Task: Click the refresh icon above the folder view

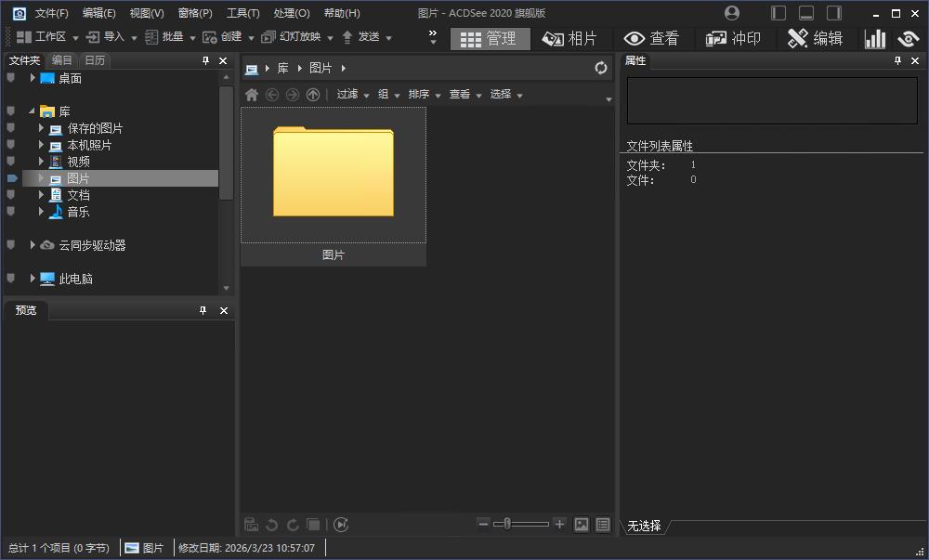Action: (602, 67)
